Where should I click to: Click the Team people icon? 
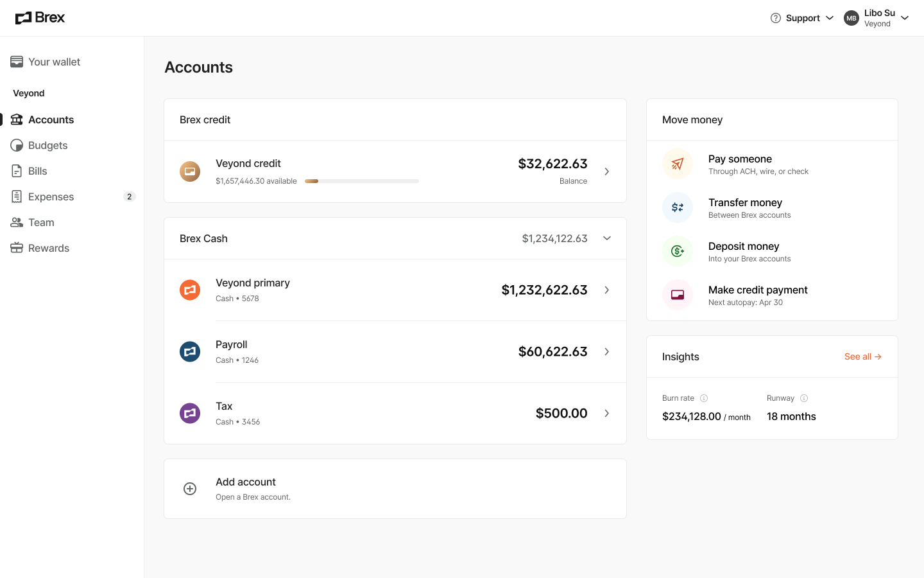click(17, 222)
